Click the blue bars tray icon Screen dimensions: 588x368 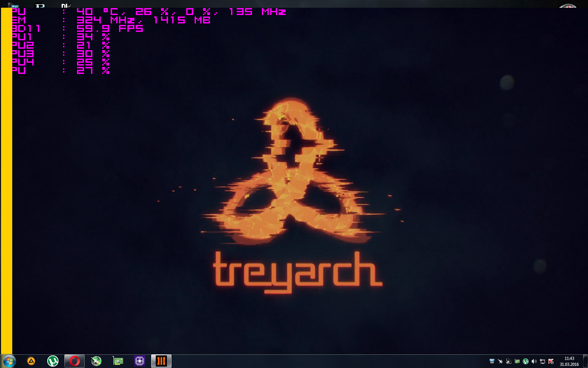point(492,361)
